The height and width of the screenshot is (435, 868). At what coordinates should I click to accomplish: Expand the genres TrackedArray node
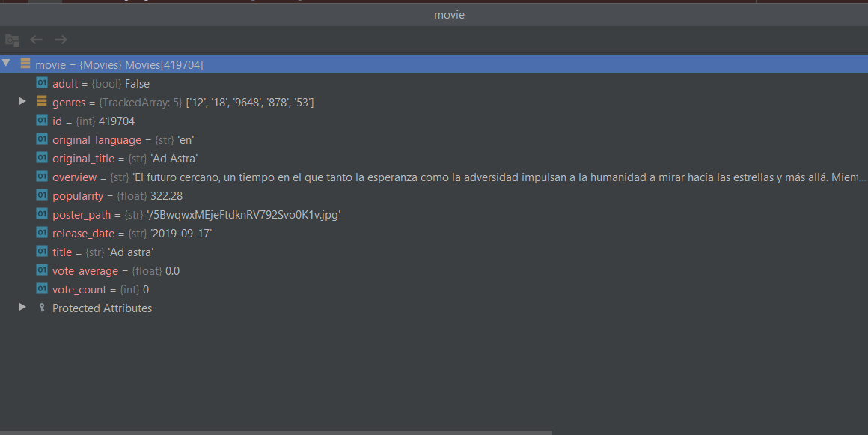22,101
